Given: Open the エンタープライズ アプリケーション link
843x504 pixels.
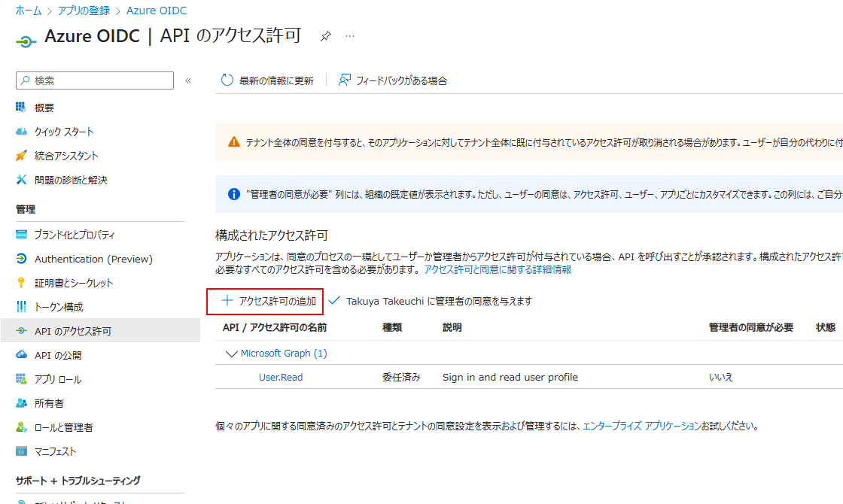Looking at the screenshot, I should (642, 426).
